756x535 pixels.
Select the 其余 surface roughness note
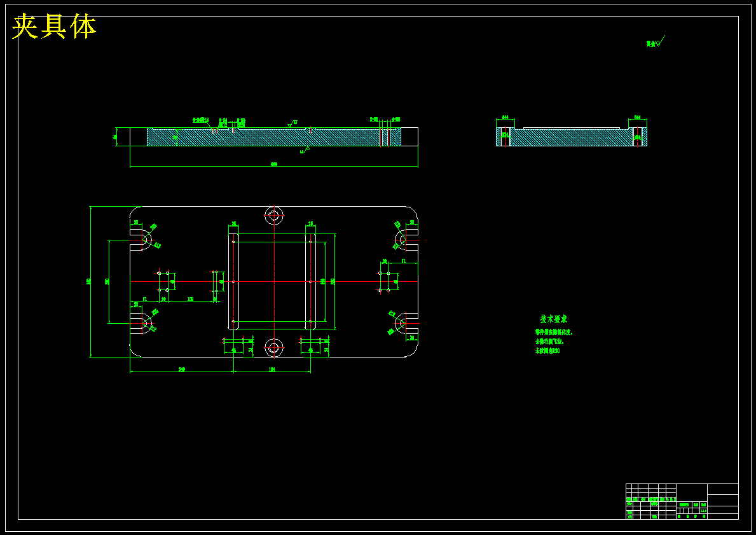click(656, 42)
